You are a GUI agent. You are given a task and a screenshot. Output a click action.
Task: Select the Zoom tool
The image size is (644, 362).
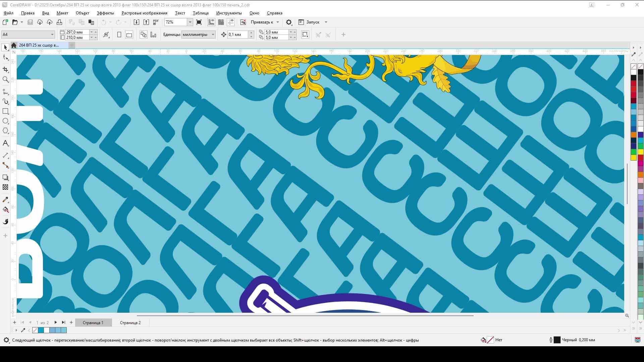point(5,79)
